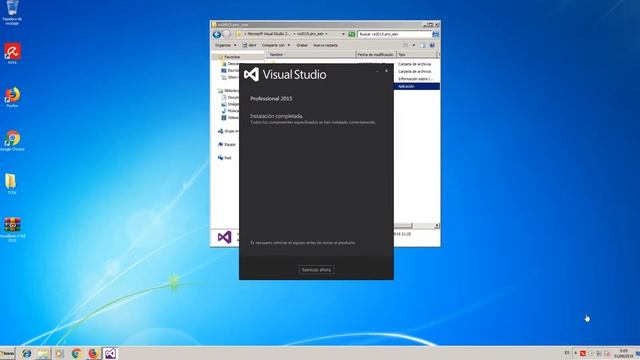Click Abrir in the Explorer toolbar
The width and height of the screenshot is (640, 360).
tap(249, 45)
